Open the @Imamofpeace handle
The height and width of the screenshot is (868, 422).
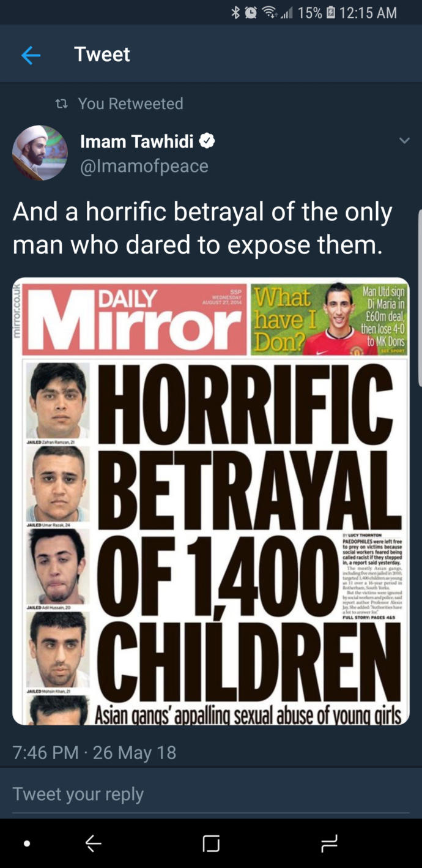tap(144, 166)
